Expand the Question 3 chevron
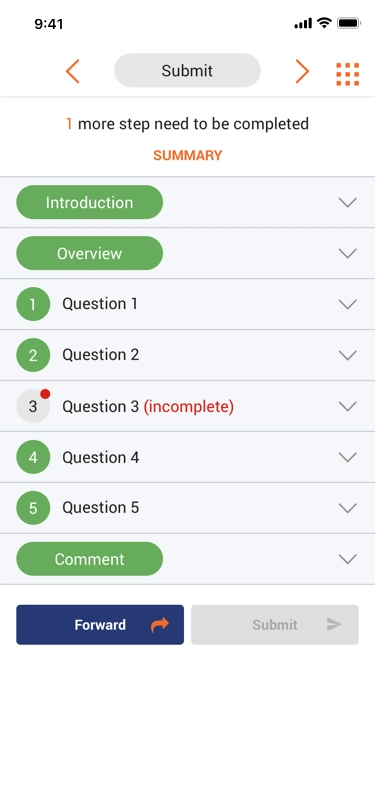This screenshot has height=812, width=375. (x=348, y=406)
